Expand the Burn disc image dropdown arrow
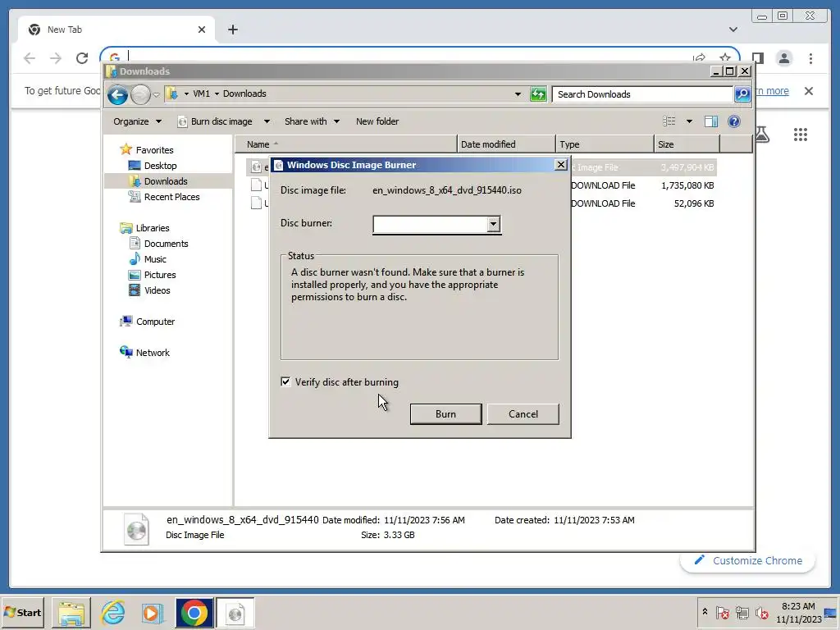Image resolution: width=840 pixels, height=630 pixels. pos(267,121)
